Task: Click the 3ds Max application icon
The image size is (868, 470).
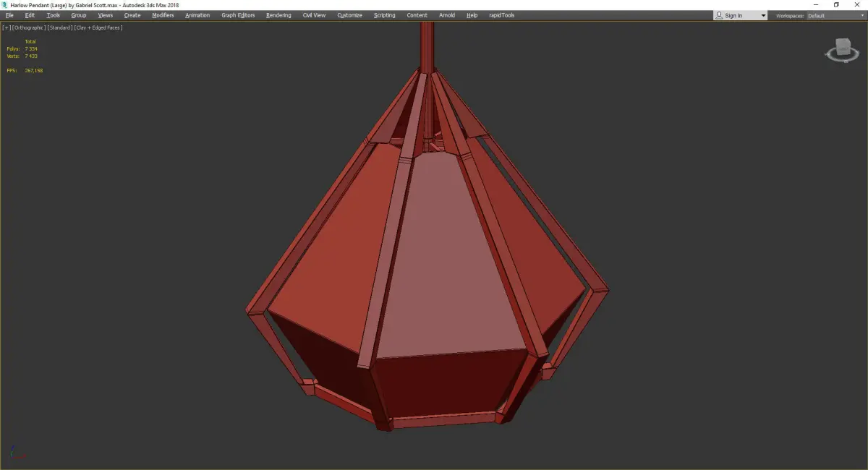Action: tap(4, 4)
